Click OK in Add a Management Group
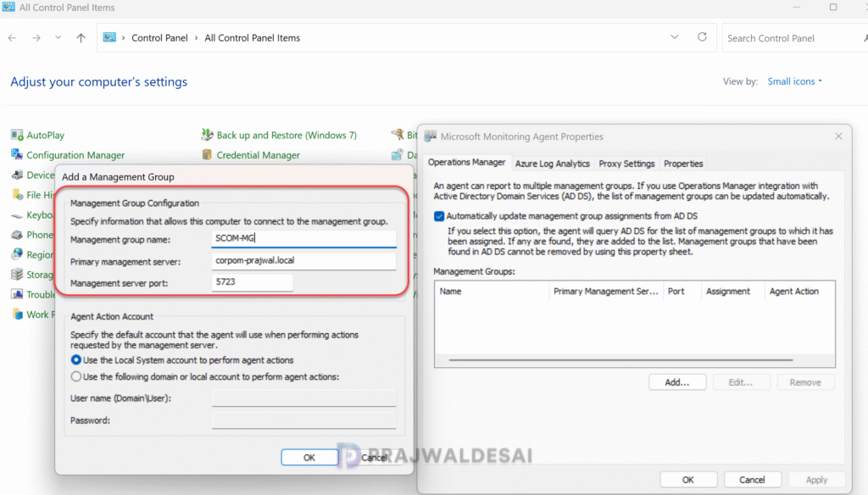Screen dimensions: 868x495 click(309, 458)
